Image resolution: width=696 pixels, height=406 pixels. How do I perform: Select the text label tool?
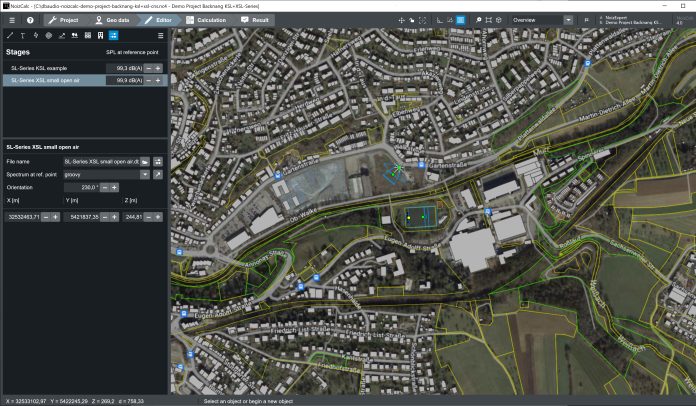23,36
